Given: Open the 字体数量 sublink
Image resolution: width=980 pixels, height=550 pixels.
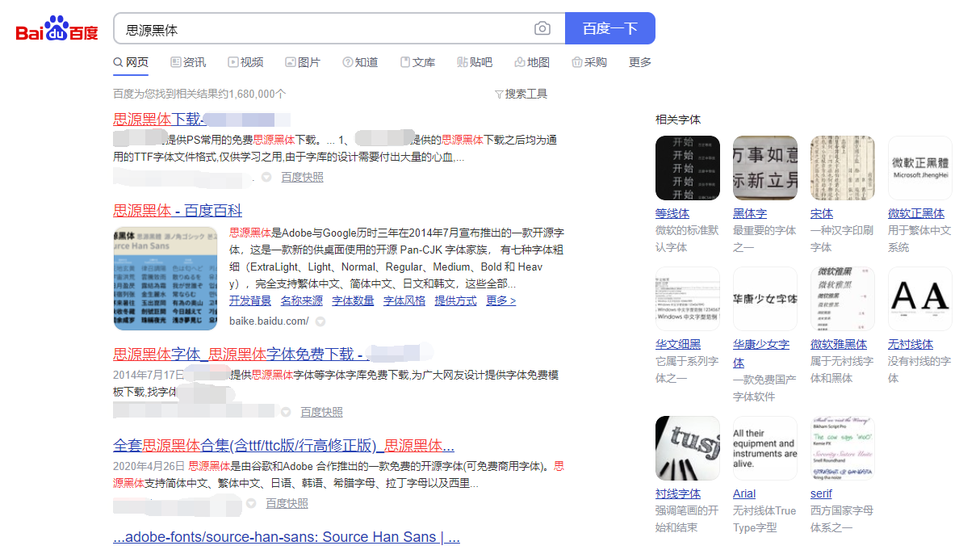Looking at the screenshot, I should (353, 300).
